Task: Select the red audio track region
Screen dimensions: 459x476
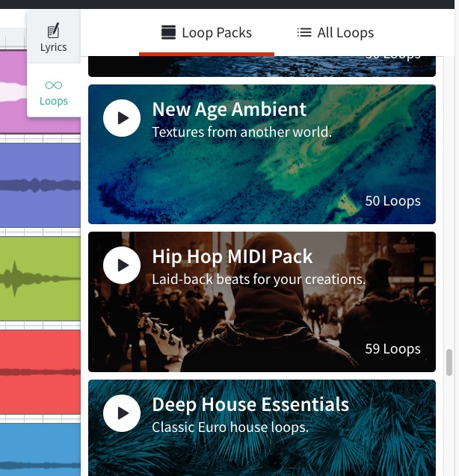Action: pos(40,372)
